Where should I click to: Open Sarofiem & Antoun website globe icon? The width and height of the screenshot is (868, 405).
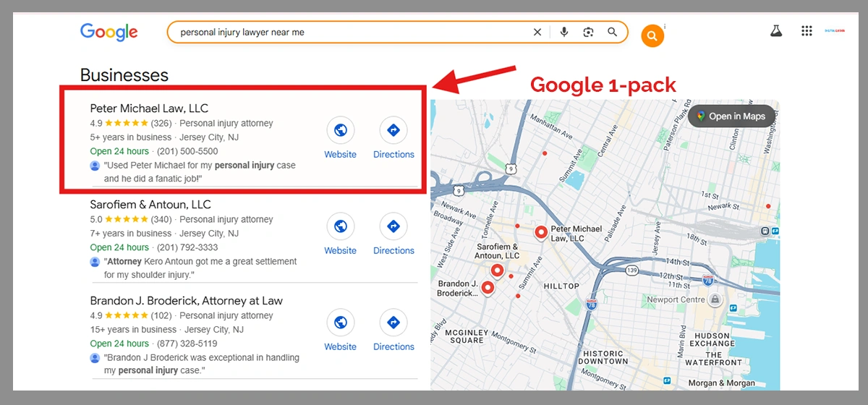[340, 226]
